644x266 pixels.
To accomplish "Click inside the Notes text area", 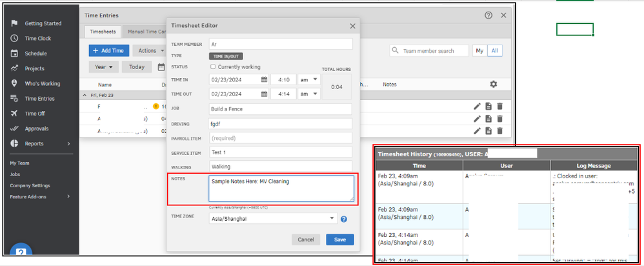I will click(x=281, y=189).
